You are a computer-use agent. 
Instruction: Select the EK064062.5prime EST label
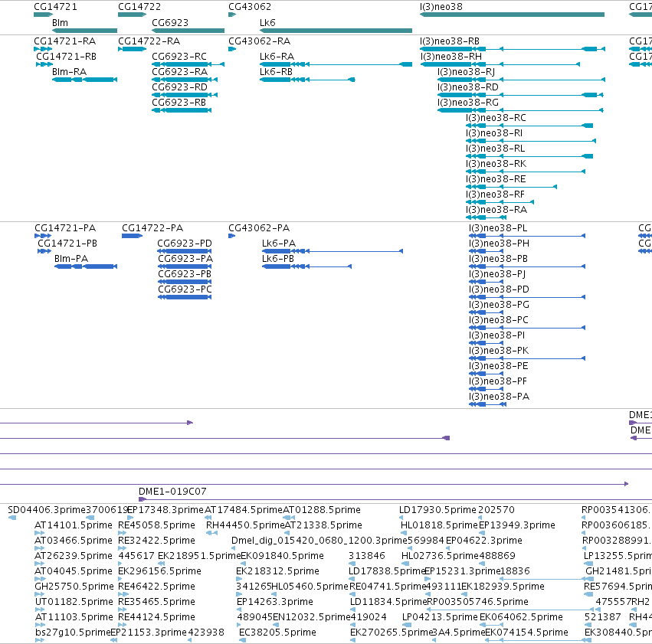[x=522, y=617]
